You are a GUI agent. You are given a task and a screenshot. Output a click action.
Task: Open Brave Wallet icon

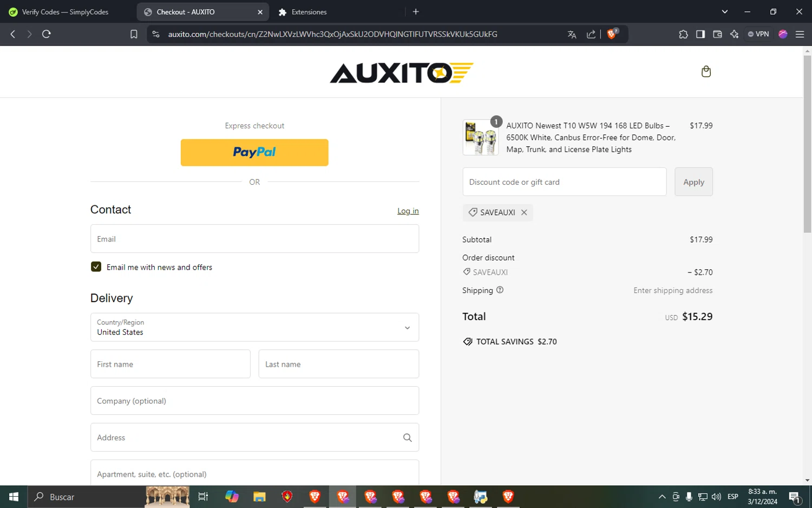point(717,34)
